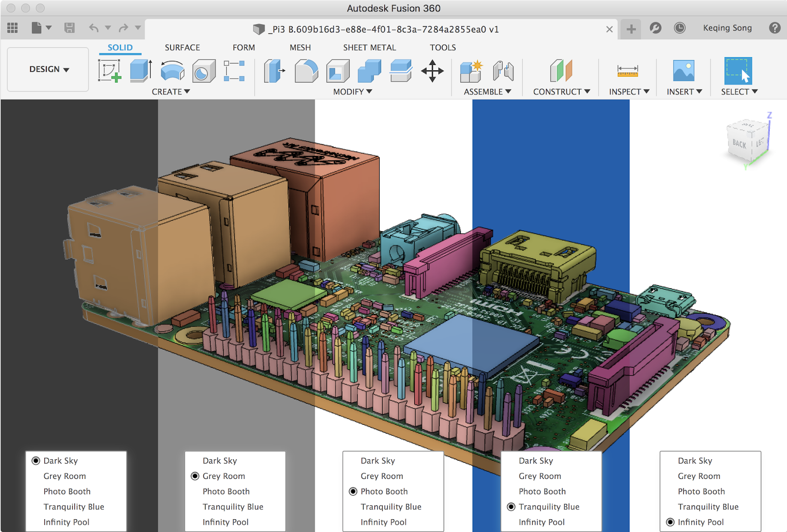
Task: Click the Joint tool icon
Action: coord(503,71)
